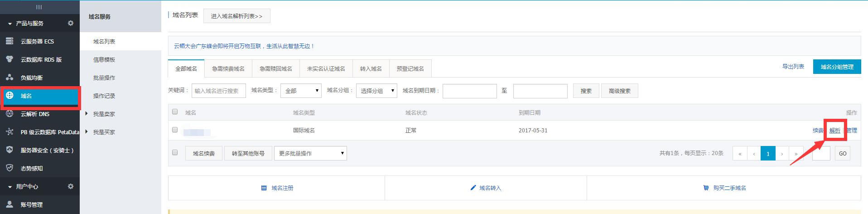Open settings gear next to 用户中心
Screen dimensions: 868x214
[x=70, y=186]
